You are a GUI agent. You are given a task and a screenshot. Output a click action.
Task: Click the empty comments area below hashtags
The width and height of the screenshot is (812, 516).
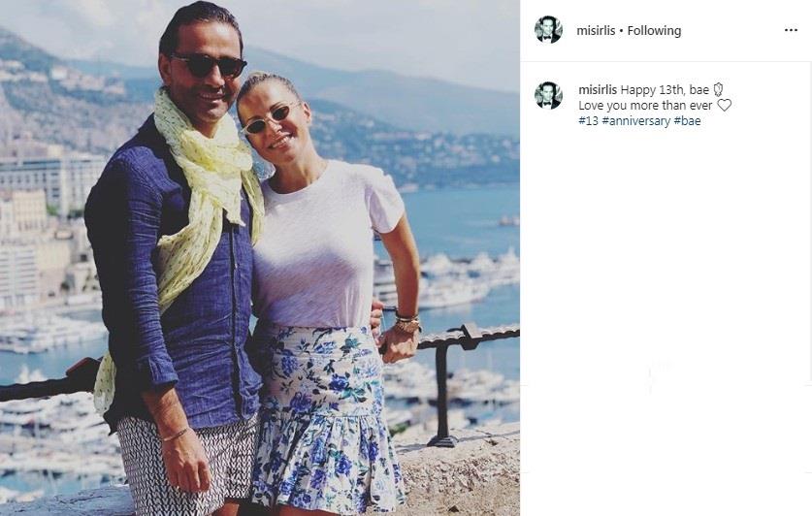coord(666,310)
